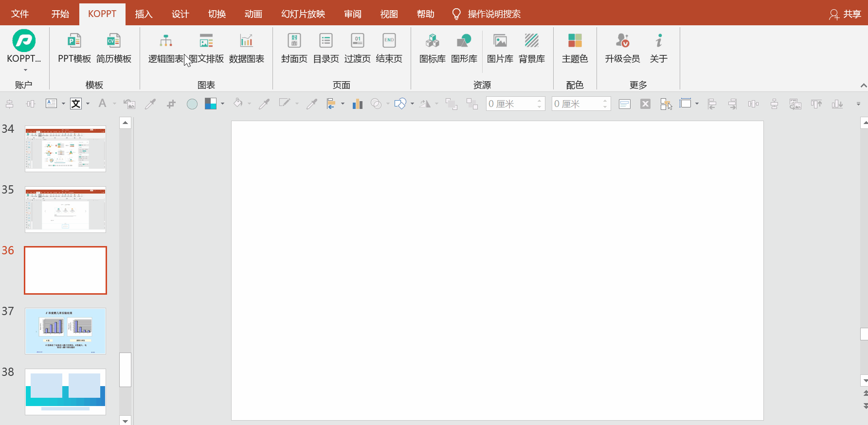This screenshot has height=425, width=868.
Task: Click the blue-teal color block swatch
Action: click(x=211, y=104)
